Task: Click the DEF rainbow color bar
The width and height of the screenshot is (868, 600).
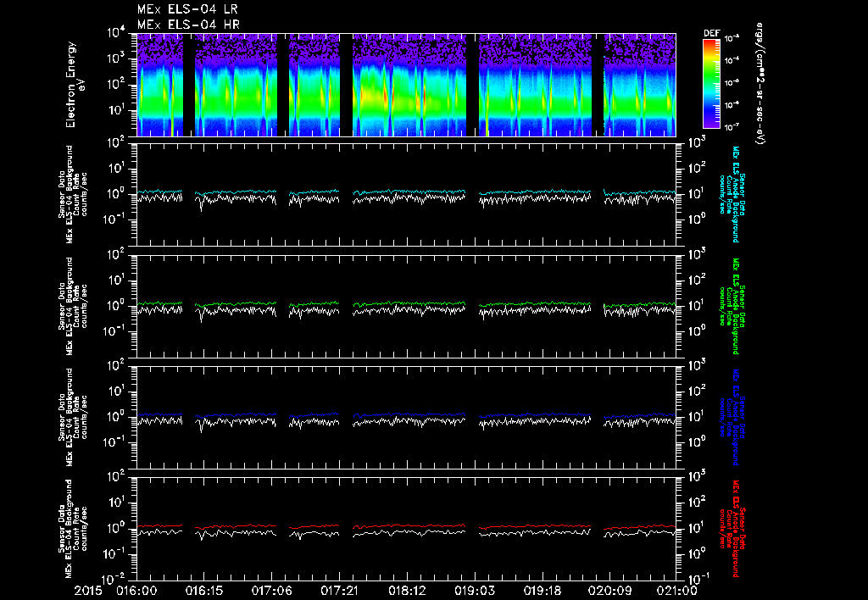Action: [x=711, y=84]
